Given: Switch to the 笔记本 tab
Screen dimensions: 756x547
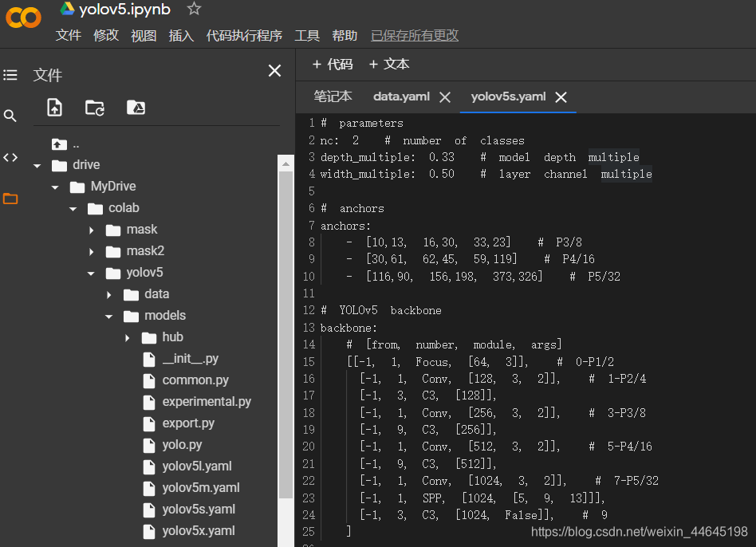Looking at the screenshot, I should (333, 96).
